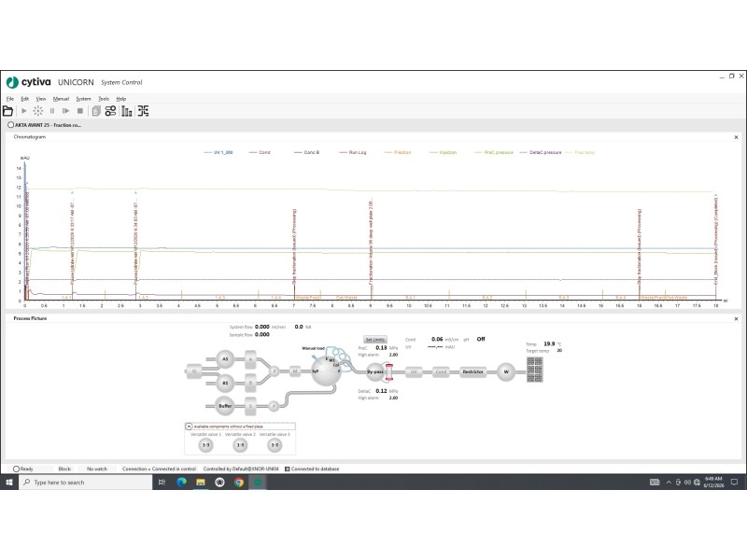Image resolution: width=747 pixels, height=560 pixels.
Task: Open the System menu
Action: [x=83, y=99]
